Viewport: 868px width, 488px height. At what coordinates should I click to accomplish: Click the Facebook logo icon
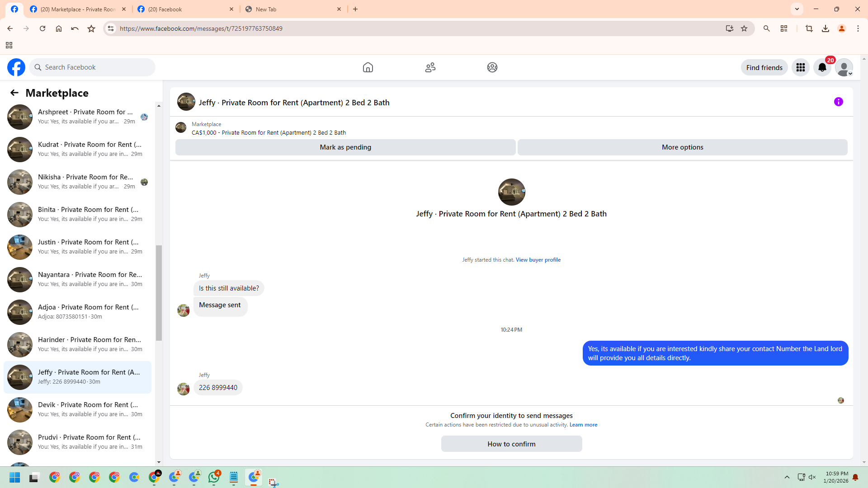tap(16, 67)
